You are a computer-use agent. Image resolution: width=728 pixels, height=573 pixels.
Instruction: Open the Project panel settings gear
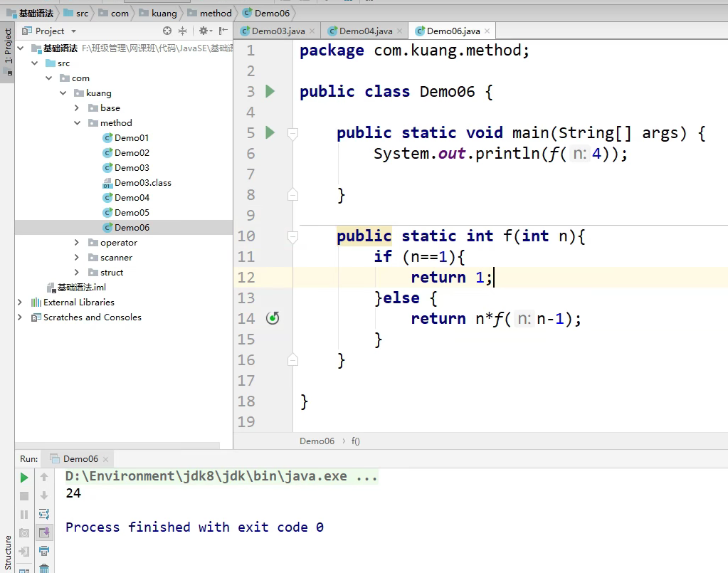pyautogui.click(x=205, y=31)
